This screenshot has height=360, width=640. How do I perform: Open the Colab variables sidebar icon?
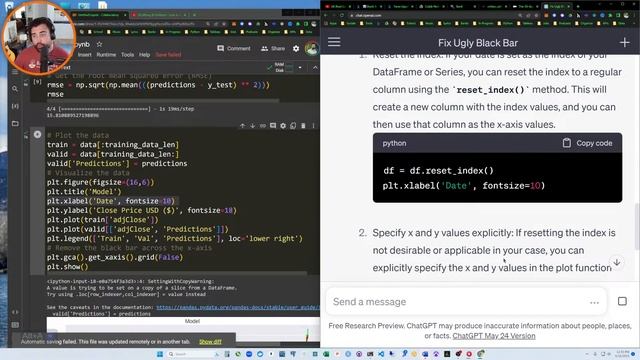tap(15, 106)
